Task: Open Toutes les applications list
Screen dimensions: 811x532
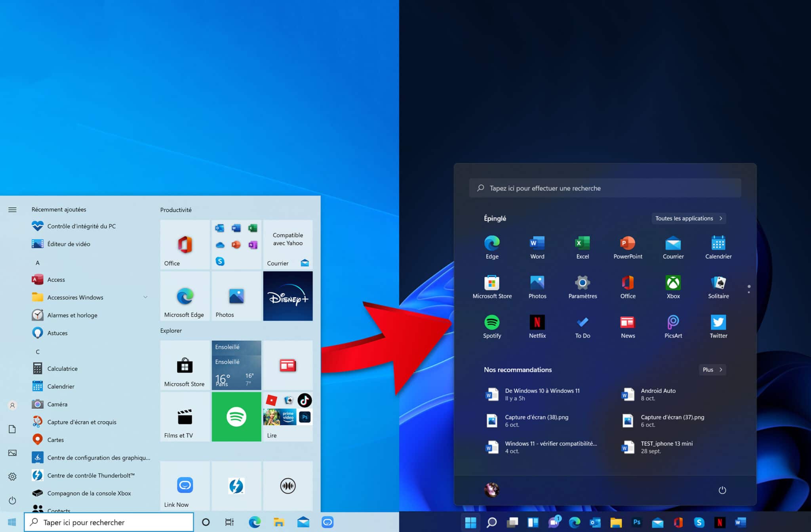Action: (689, 218)
